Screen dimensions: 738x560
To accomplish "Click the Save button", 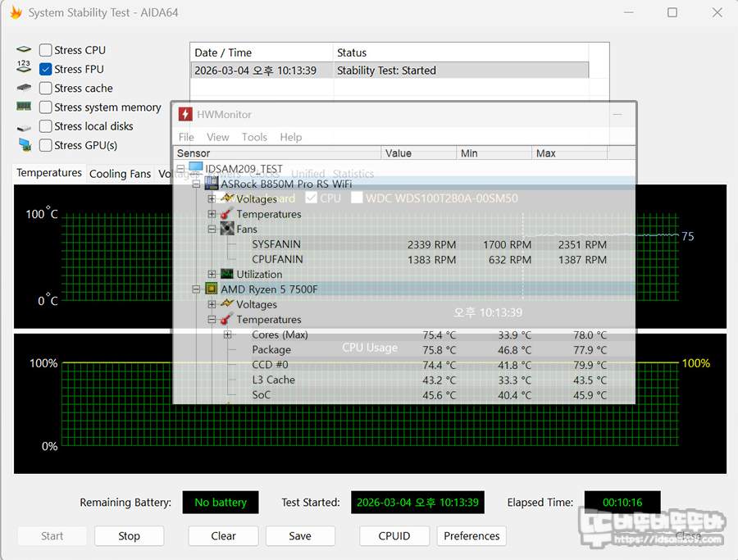I will click(x=300, y=536).
